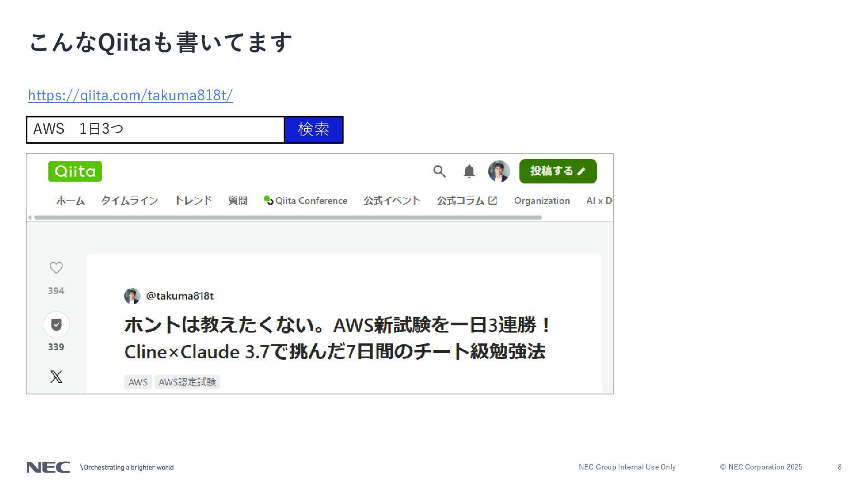Open the タイムライン tab

[x=129, y=201]
